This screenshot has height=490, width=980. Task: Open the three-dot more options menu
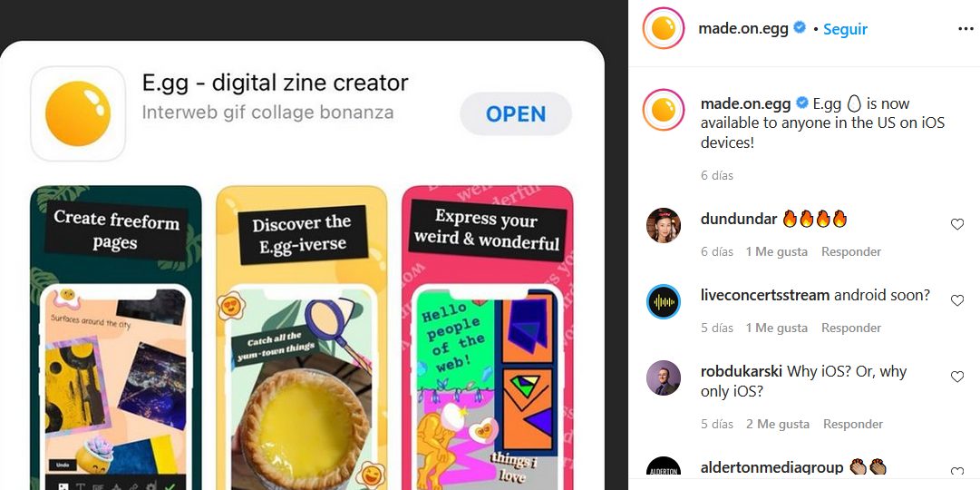tap(965, 29)
